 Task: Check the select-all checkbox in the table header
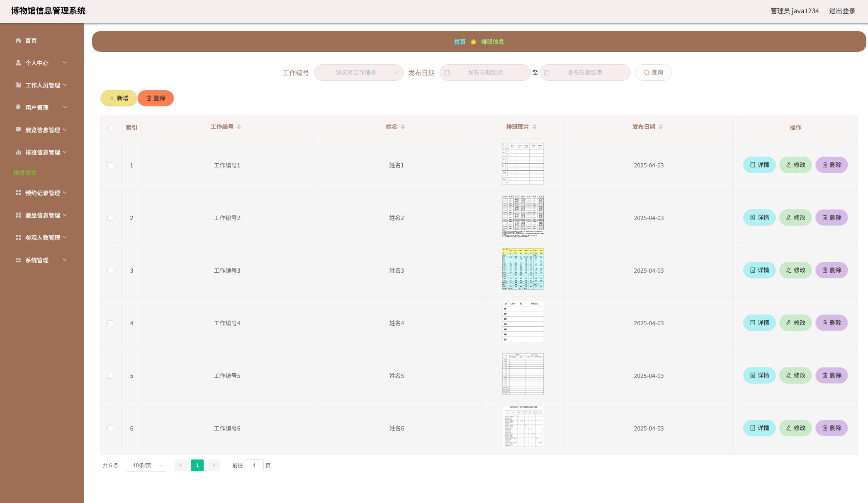pos(111,128)
